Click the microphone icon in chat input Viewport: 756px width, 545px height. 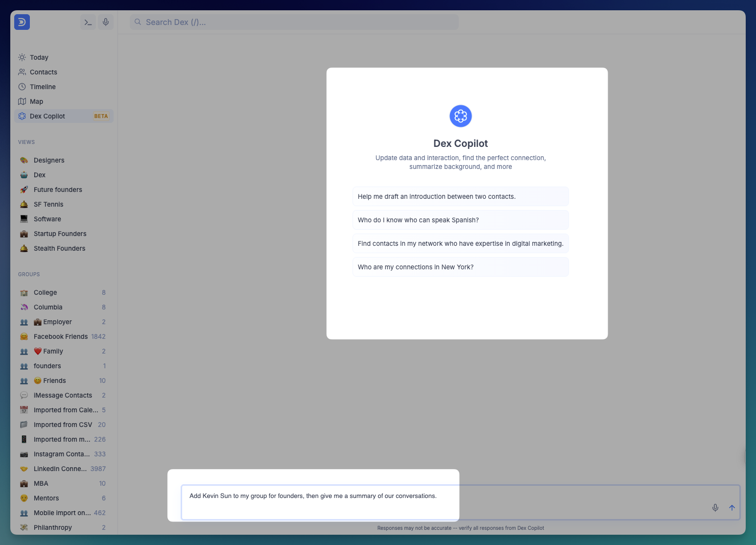click(x=715, y=508)
